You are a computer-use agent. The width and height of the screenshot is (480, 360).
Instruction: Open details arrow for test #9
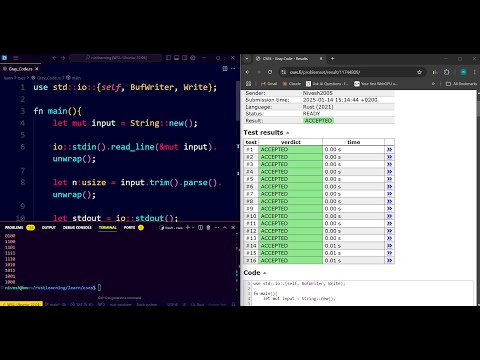pos(389,209)
